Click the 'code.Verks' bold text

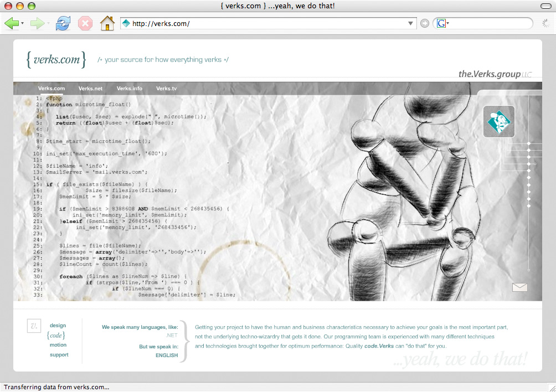[379, 346]
